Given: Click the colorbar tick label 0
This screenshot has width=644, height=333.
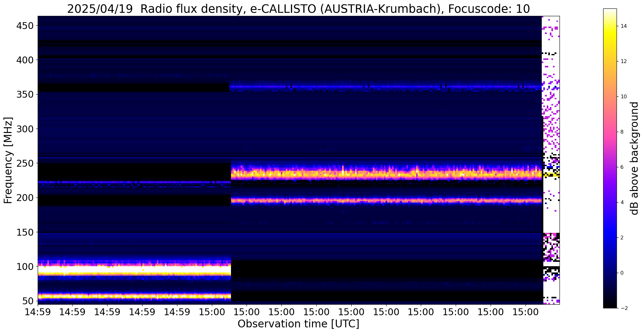Looking at the screenshot, I should click(x=622, y=273).
